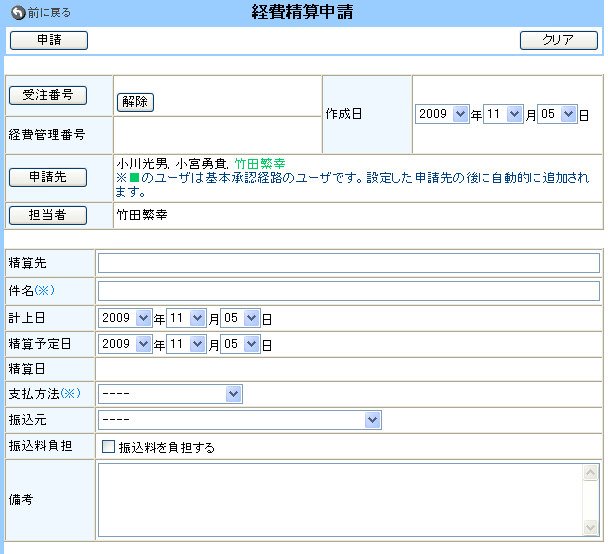
Task: Expand the 作成日 day dropdown
Action: tap(557, 114)
